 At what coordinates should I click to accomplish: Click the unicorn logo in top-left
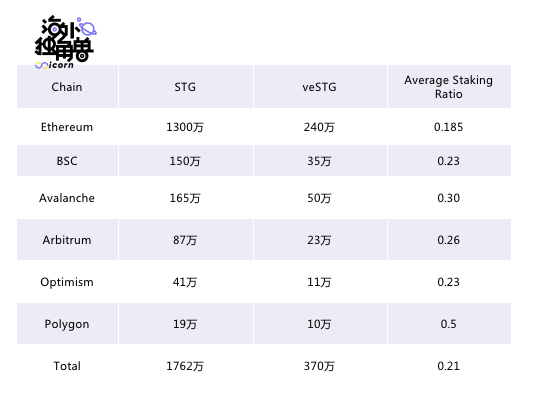coord(65,42)
